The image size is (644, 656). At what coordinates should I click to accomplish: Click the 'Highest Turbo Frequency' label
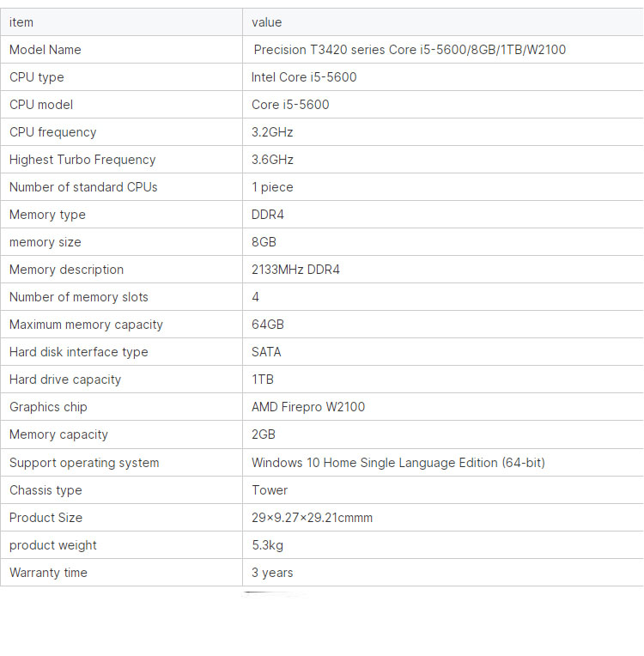82,160
